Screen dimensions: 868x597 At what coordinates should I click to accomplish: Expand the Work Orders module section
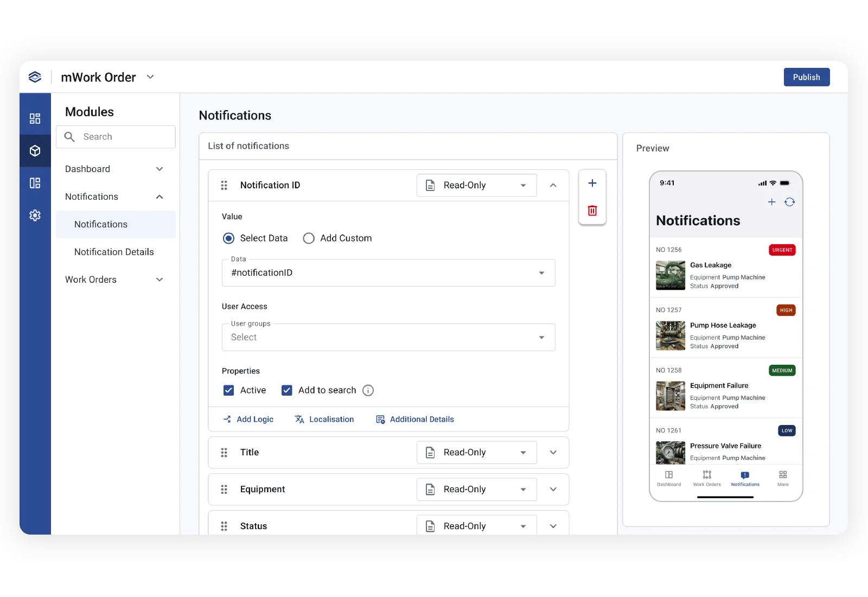tap(159, 280)
